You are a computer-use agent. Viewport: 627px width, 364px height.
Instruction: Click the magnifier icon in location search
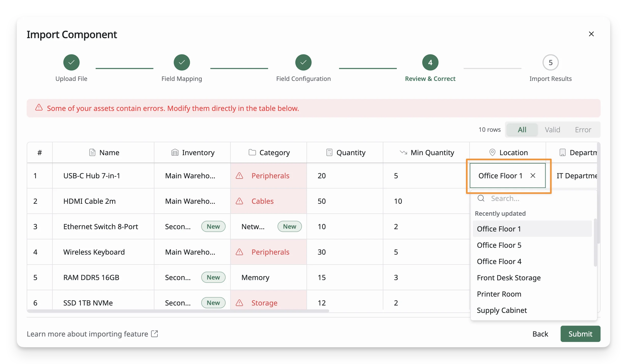(x=481, y=198)
